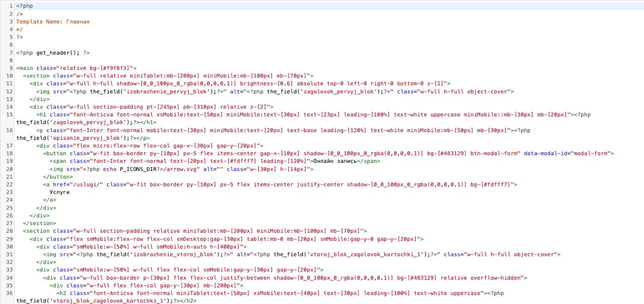
Task: Place cursor on Услуги link text
Action: [59, 192]
